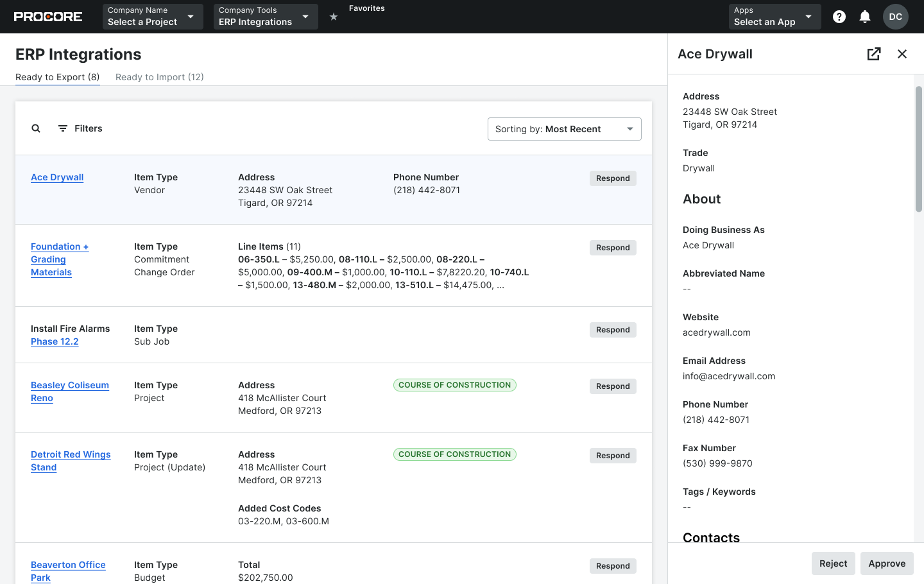Screen dimensions: 924x584
Task: Open the Beaverton Office Park link
Action: point(68,571)
